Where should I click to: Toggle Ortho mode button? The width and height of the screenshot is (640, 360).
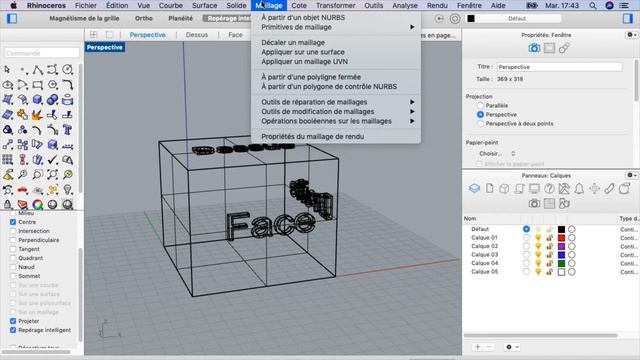[144, 18]
